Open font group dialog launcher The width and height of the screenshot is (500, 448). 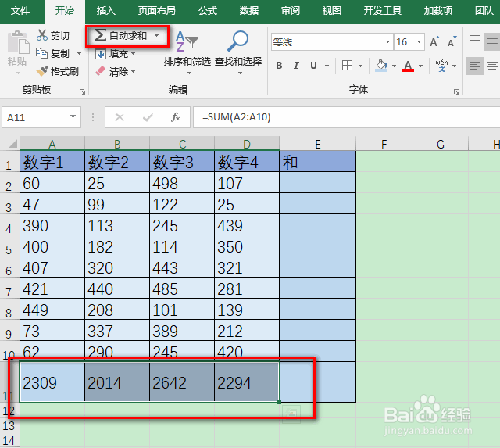(x=456, y=92)
